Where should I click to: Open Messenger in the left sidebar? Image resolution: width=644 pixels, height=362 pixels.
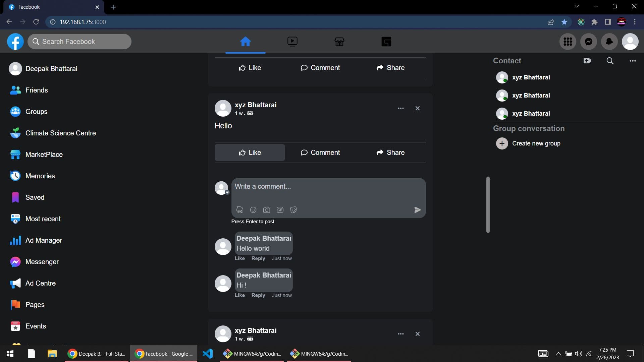click(x=35, y=262)
